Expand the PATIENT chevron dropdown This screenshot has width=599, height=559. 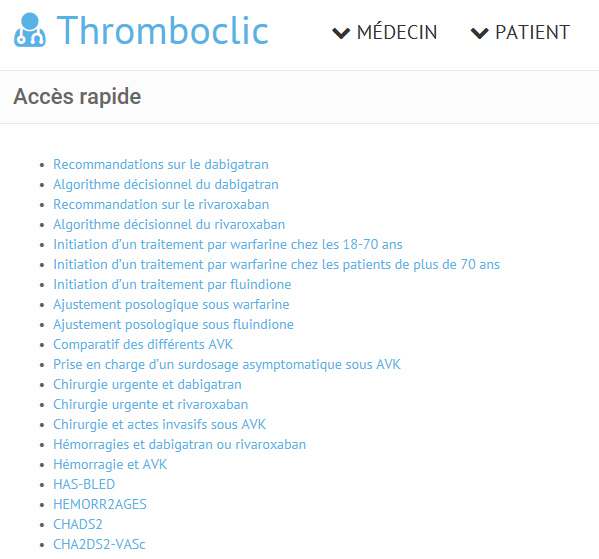pos(479,33)
